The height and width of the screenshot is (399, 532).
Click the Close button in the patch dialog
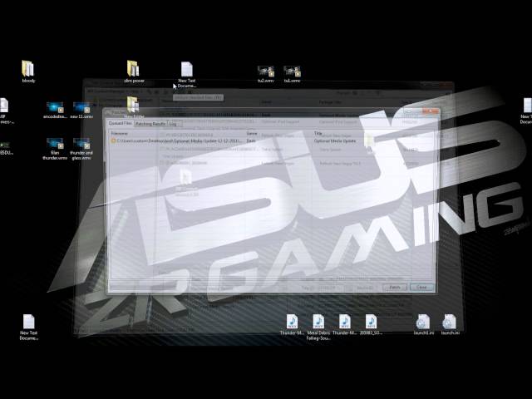(x=421, y=287)
